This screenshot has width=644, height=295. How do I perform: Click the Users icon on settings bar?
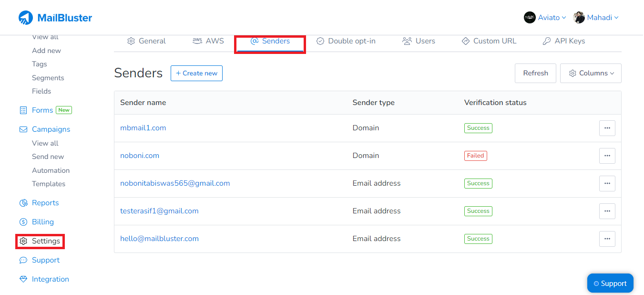point(406,41)
